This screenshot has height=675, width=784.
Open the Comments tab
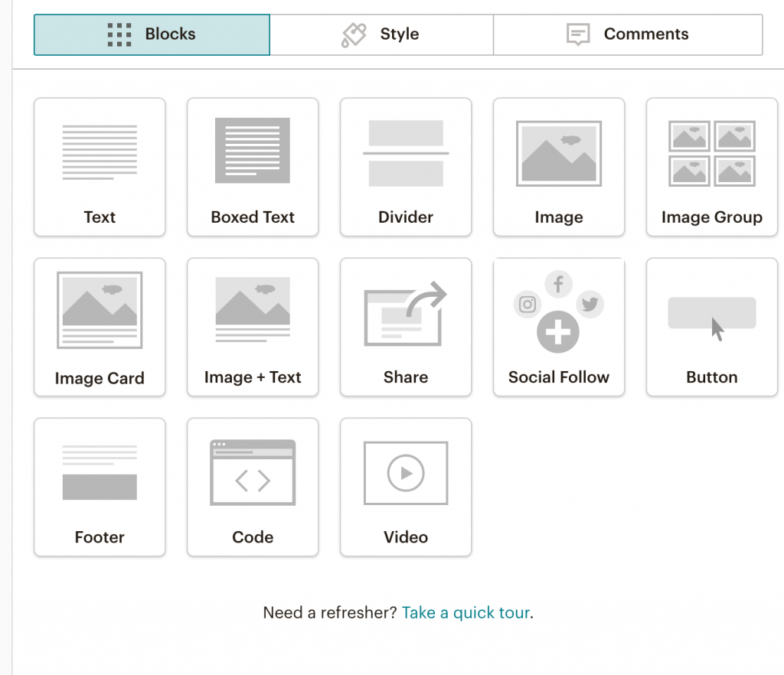pyautogui.click(x=628, y=34)
